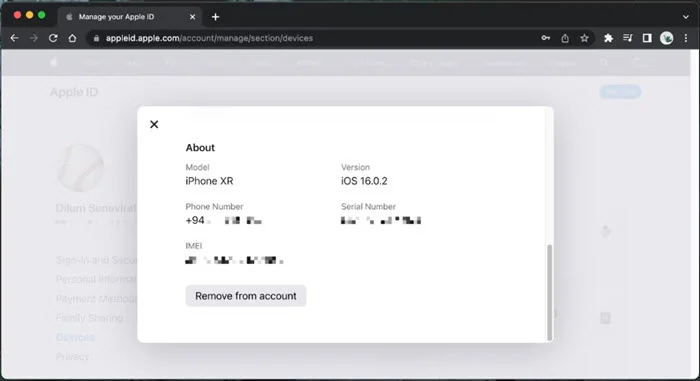700x381 pixels.
Task: Click the +94 phone number value
Action: pos(223,220)
